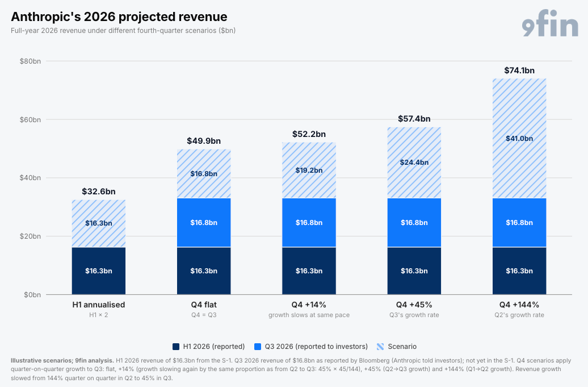The image size is (588, 387).
Task: Select the 'H1 2026 (reported)' legend label
Action: point(214,347)
